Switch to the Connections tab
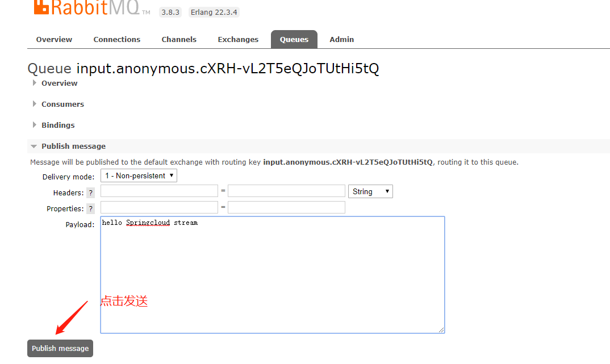Image resolution: width=610 pixels, height=364 pixels. [x=116, y=40]
